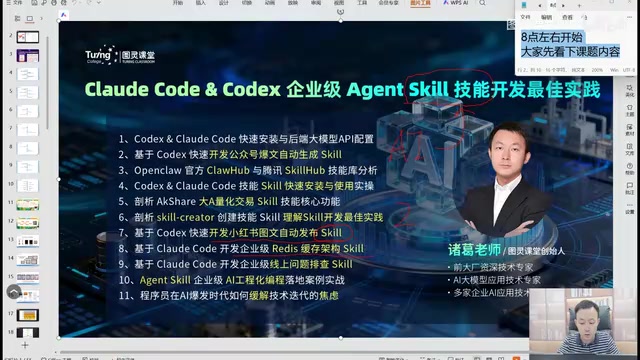The height and width of the screenshot is (360, 640).
Task: Click the presenter webcam video overlay
Action: tap(584, 321)
